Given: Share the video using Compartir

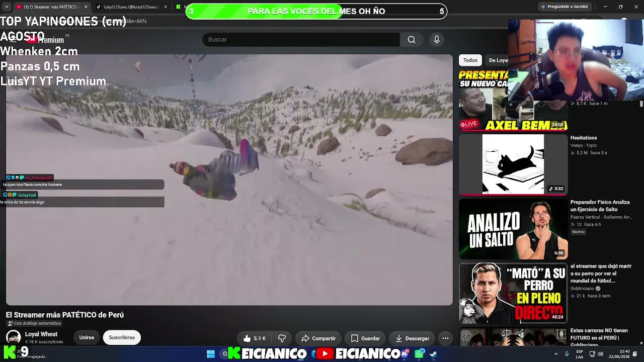Looking at the screenshot, I should coord(318,338).
